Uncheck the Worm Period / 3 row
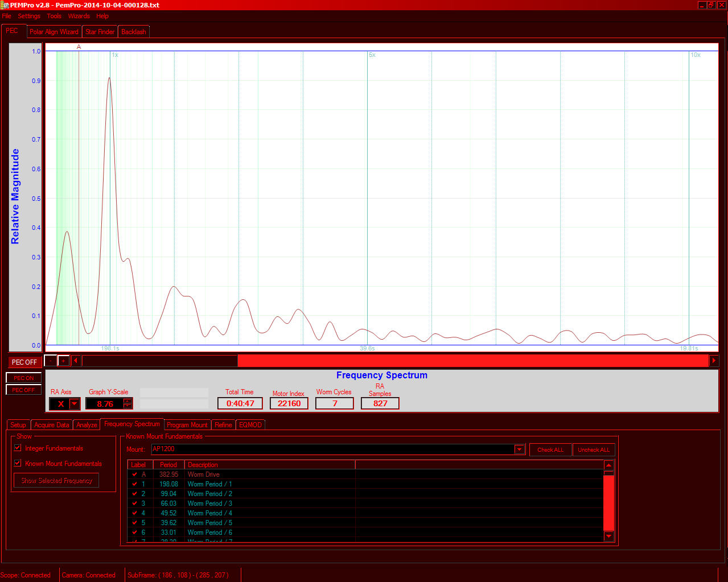728x582 pixels. tap(134, 503)
